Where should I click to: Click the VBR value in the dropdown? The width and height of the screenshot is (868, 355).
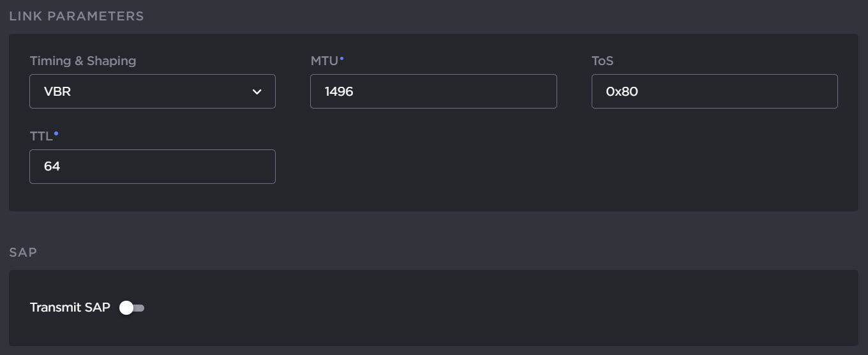coord(57,92)
